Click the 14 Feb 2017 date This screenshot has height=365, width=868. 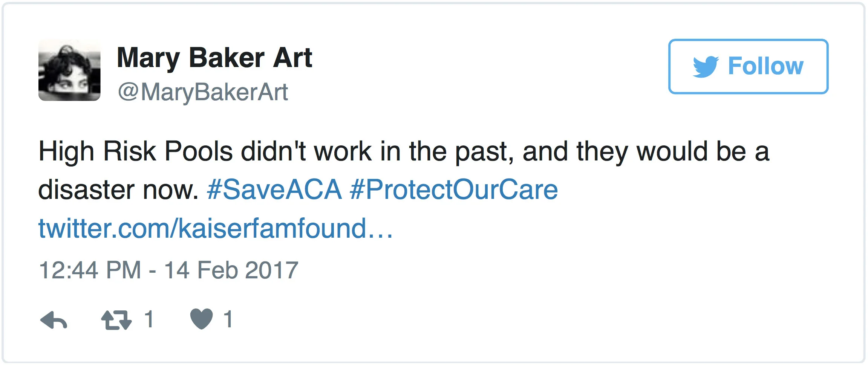231,270
